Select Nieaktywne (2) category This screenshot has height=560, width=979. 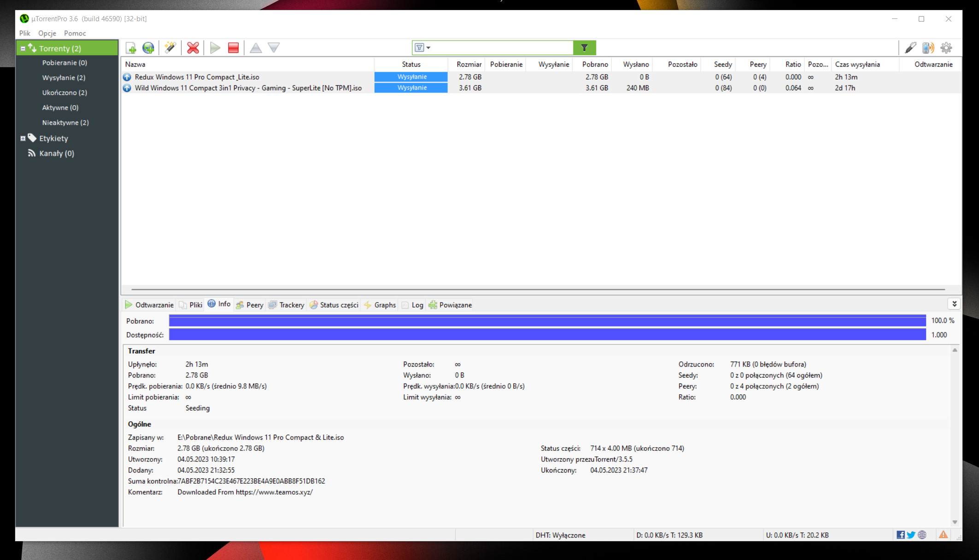pyautogui.click(x=65, y=122)
